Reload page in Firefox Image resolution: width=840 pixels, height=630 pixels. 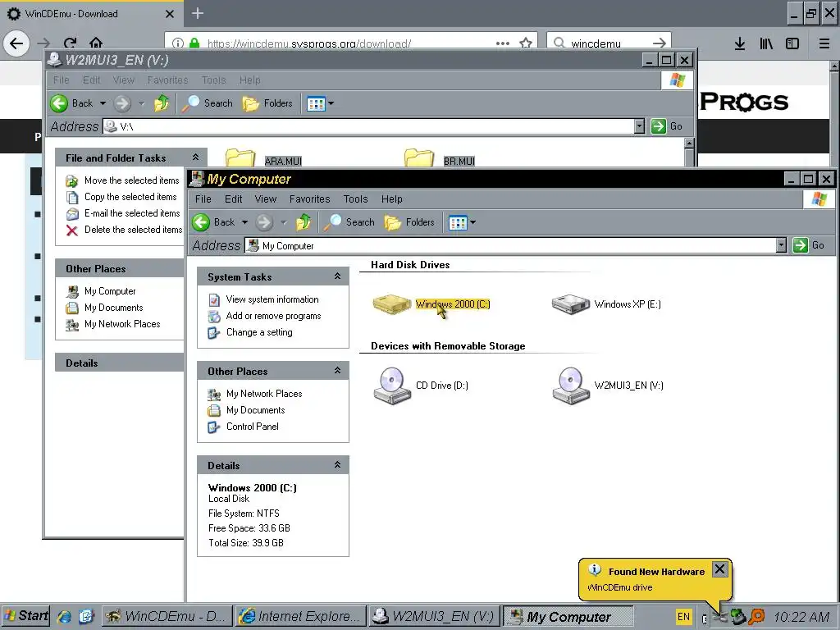point(71,43)
